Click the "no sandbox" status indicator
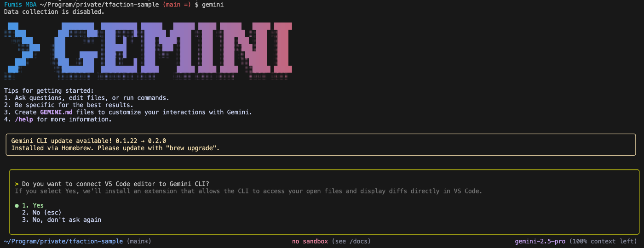Viewport: 644px width, 248px height. click(x=310, y=241)
